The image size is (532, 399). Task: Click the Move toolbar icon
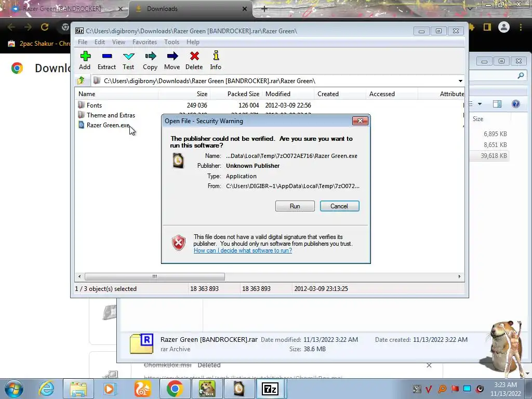pos(172,60)
